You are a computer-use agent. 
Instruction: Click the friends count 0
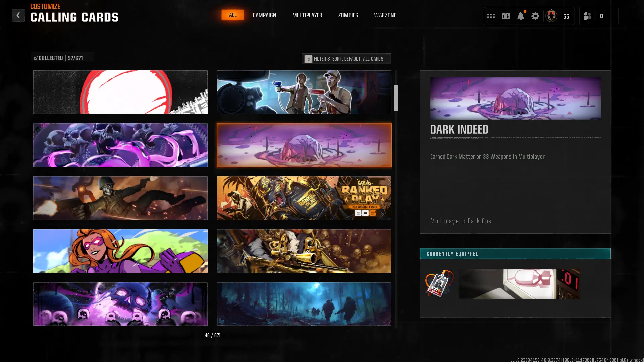tap(601, 16)
